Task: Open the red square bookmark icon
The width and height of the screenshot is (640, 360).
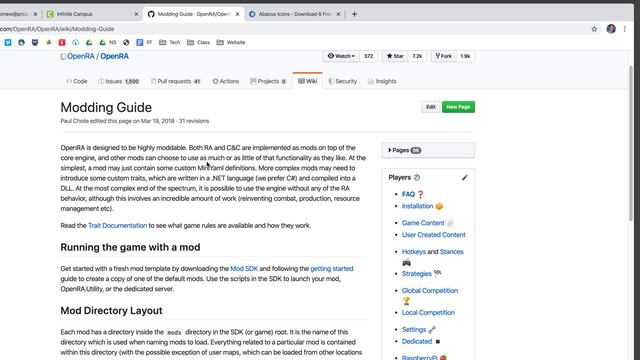Action: (x=62, y=42)
